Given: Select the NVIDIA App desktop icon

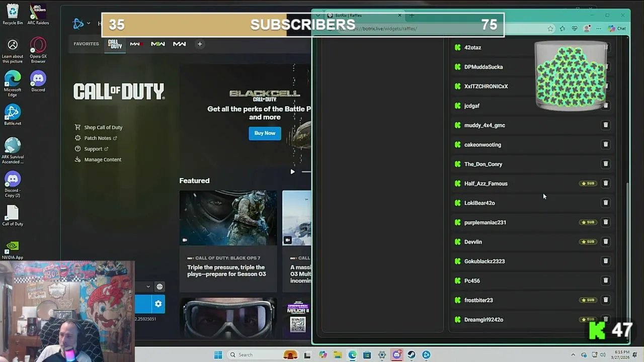Looking at the screenshot, I should [x=13, y=250].
